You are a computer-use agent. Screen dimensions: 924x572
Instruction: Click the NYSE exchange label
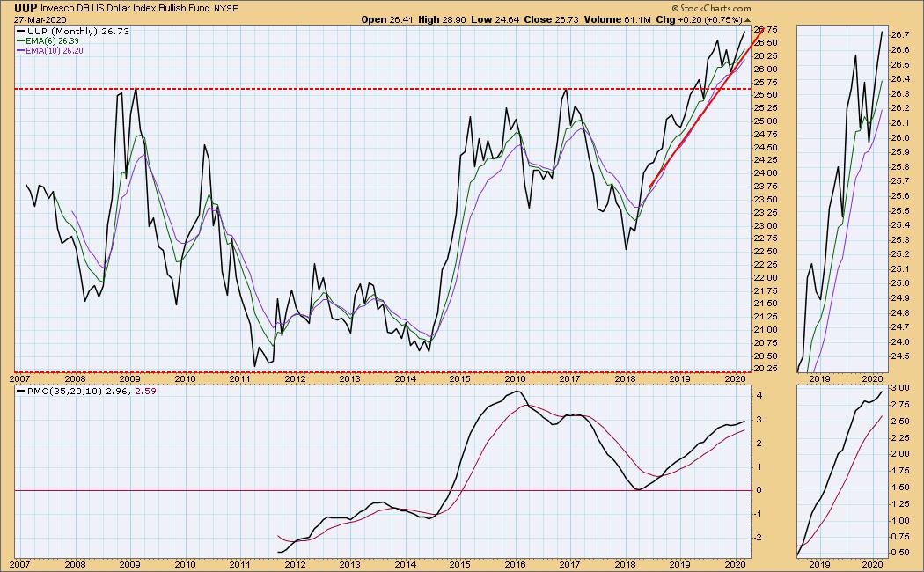click(226, 9)
